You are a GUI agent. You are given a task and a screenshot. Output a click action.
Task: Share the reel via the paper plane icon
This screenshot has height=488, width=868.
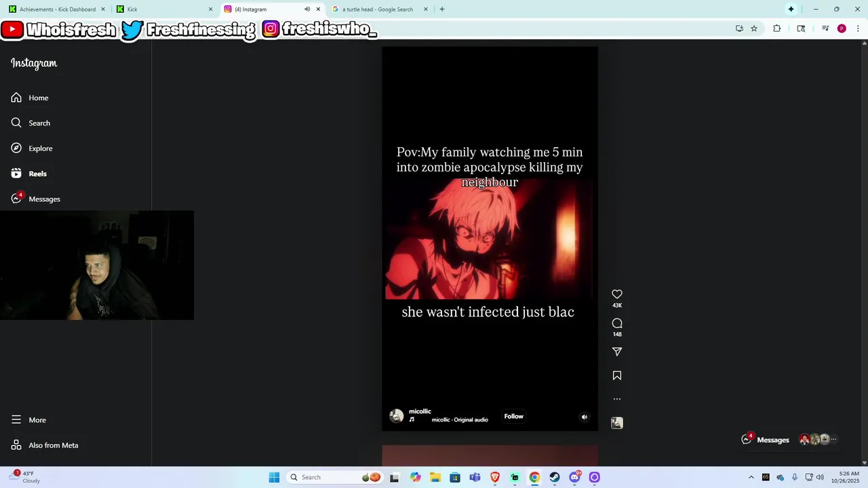click(x=617, y=352)
